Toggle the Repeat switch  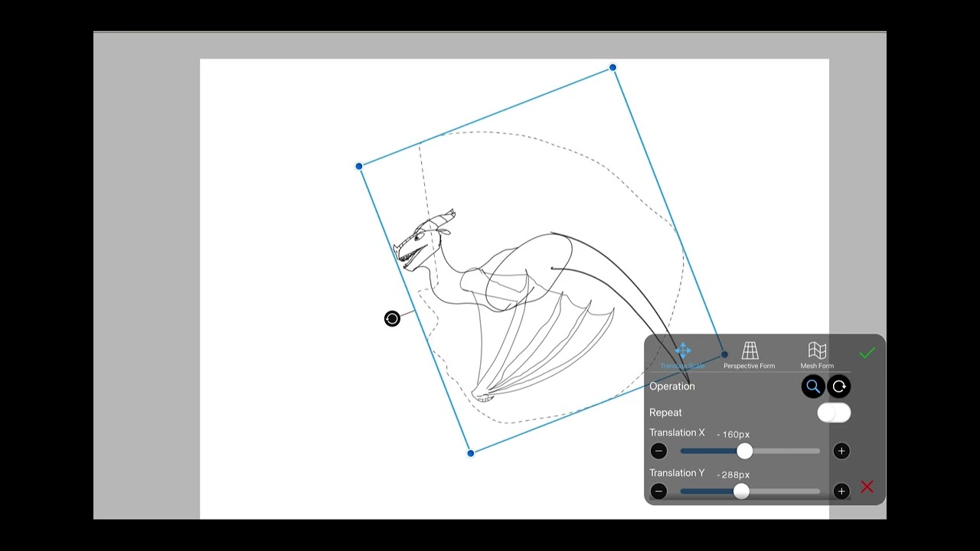[834, 412]
